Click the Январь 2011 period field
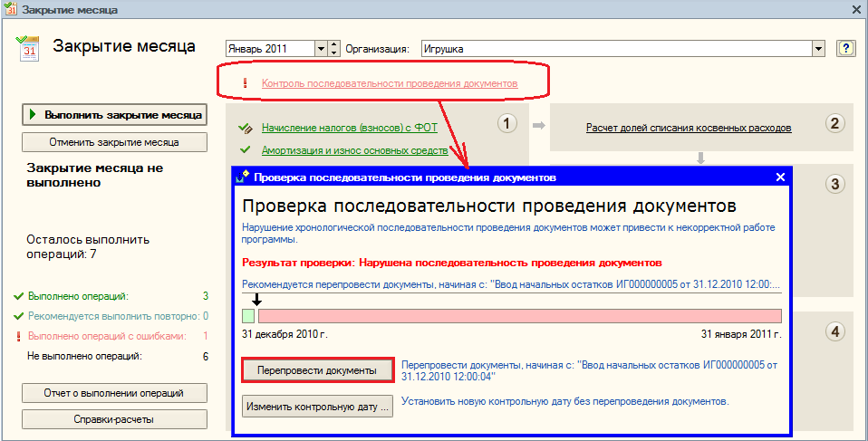 tap(271, 49)
